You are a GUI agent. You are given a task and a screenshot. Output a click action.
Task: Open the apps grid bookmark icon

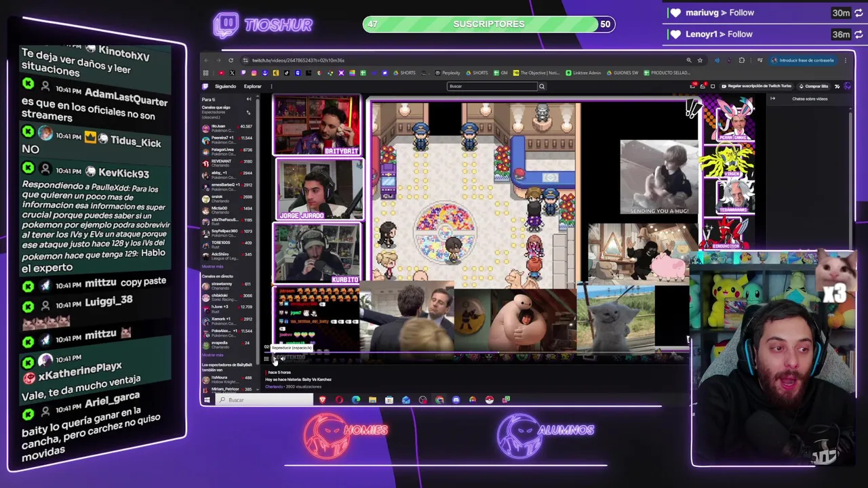[205, 73]
